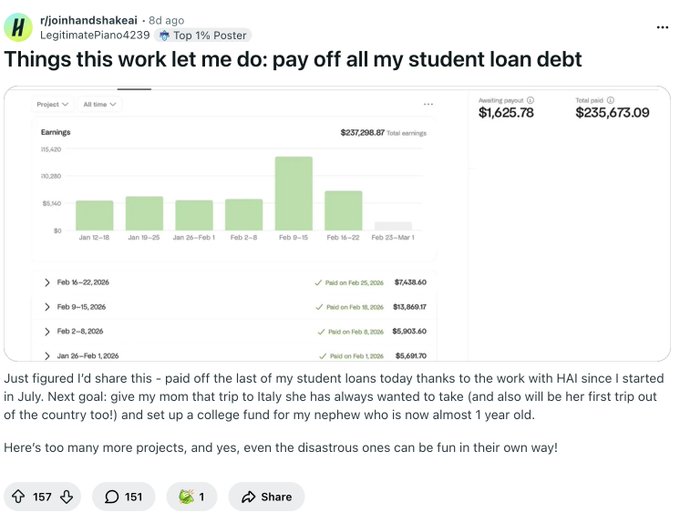Click the r/joinhandshakeai subreddit avatar icon
The image size is (680, 523).
click(18, 27)
